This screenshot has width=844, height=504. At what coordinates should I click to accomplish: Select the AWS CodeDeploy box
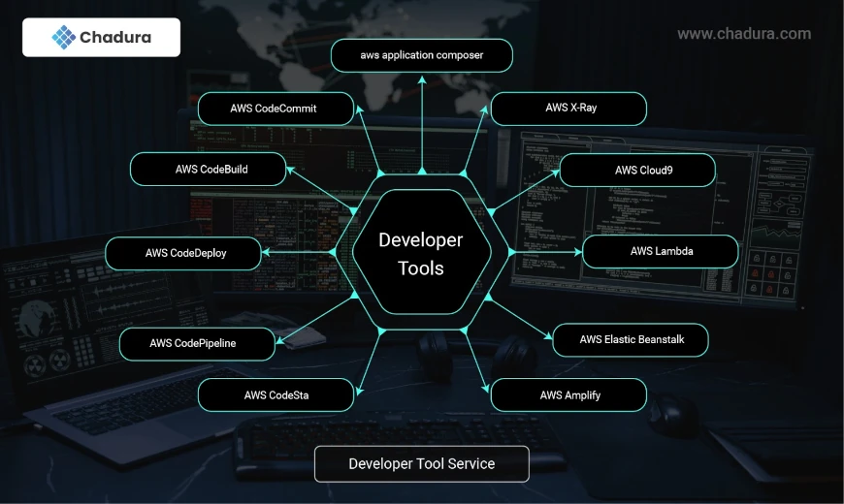point(183,253)
